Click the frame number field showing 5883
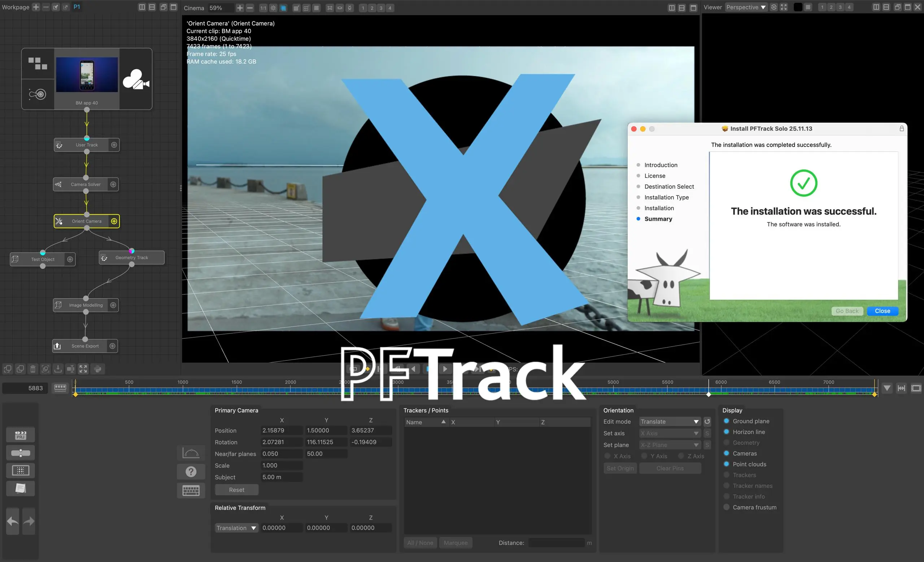This screenshot has width=924, height=562. pyautogui.click(x=26, y=388)
